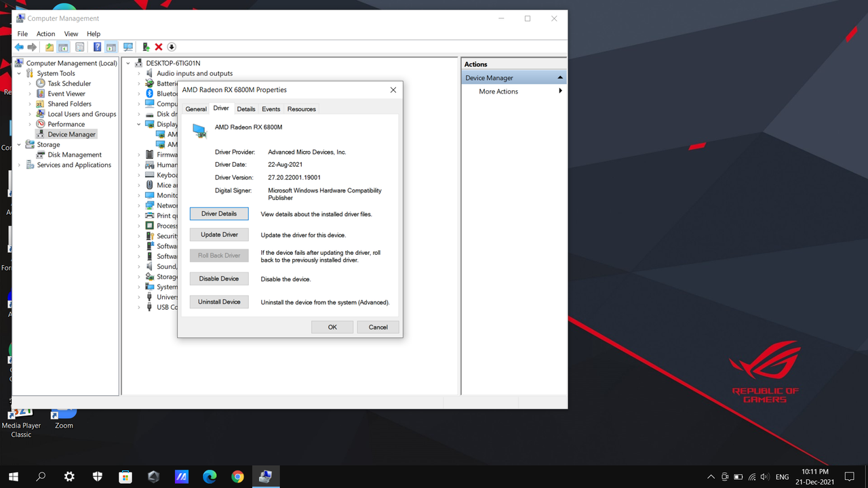This screenshot has width=868, height=488.
Task: Select the DESKTOP-6TIG01N root node
Action: click(x=173, y=63)
